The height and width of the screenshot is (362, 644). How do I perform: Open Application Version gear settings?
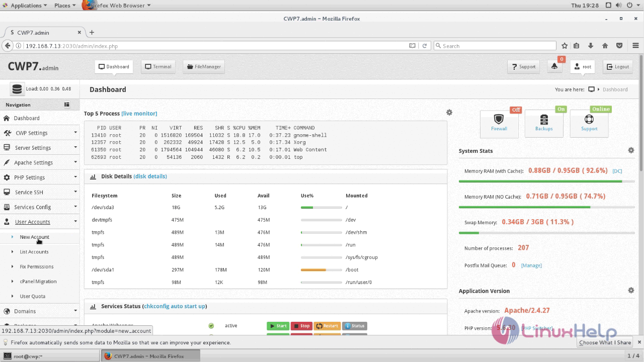coord(631,290)
